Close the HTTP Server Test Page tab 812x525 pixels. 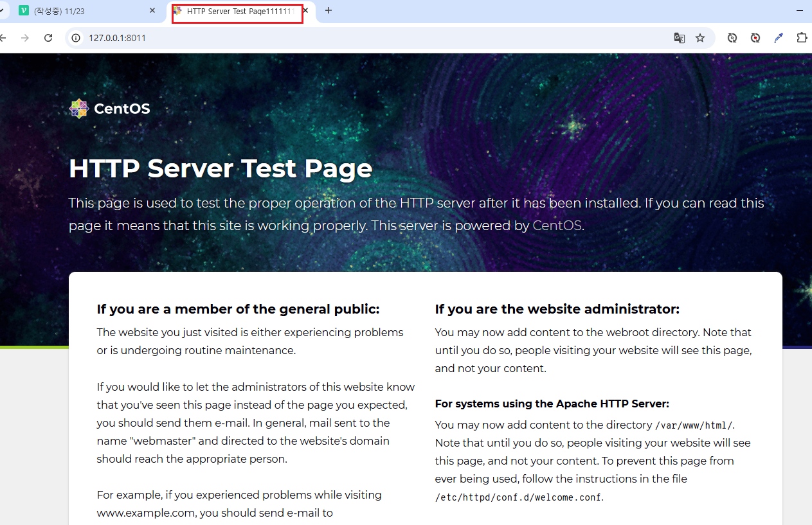[x=305, y=11]
